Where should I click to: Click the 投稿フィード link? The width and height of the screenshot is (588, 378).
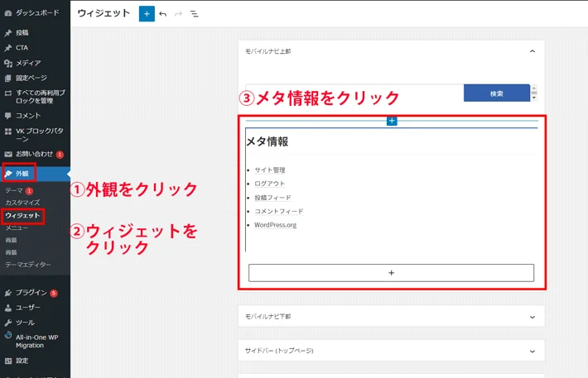272,198
